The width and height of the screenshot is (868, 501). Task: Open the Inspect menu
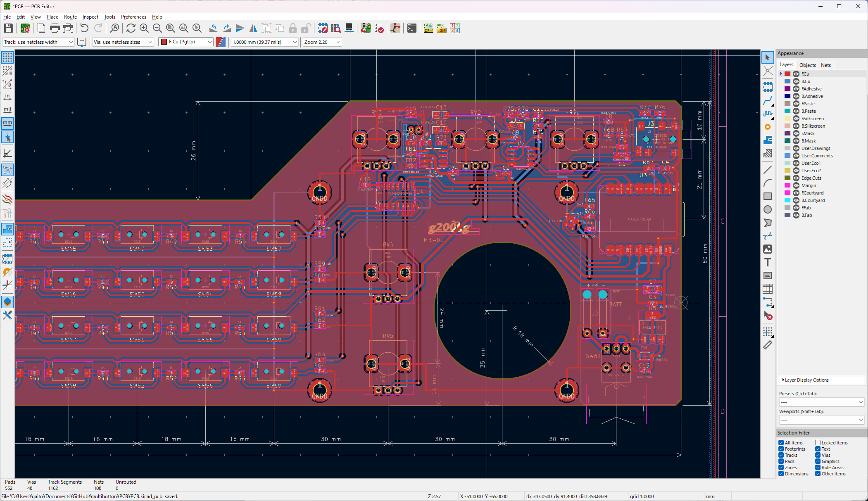click(x=90, y=17)
